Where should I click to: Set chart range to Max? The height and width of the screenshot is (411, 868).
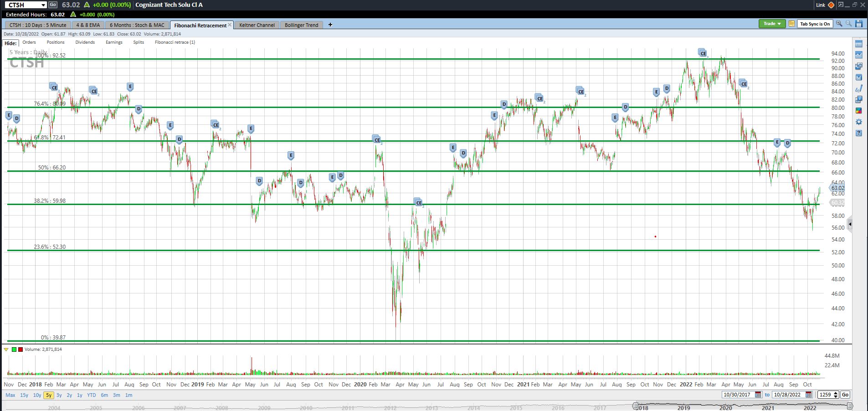click(10, 395)
